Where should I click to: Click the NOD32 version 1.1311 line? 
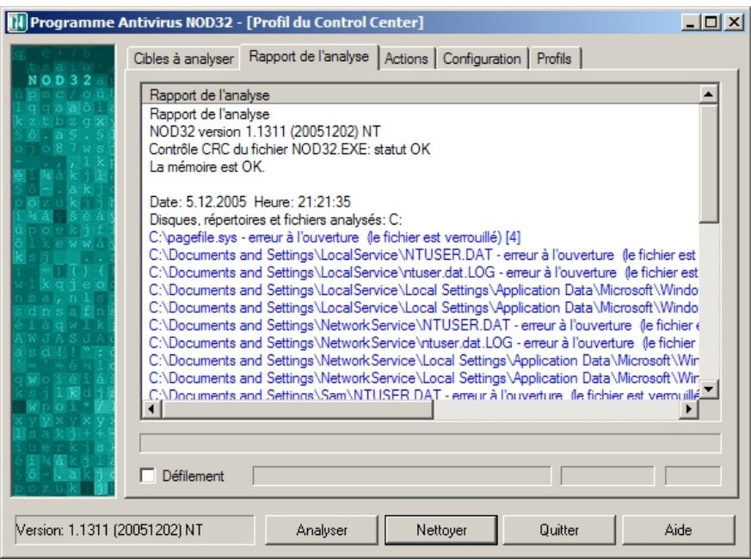tap(265, 132)
